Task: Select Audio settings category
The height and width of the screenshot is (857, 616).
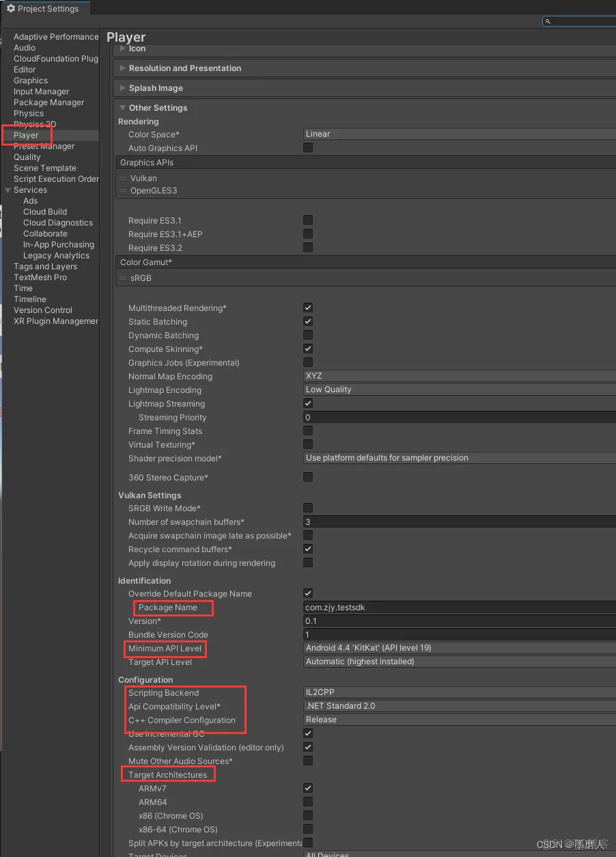Action: pyautogui.click(x=25, y=48)
